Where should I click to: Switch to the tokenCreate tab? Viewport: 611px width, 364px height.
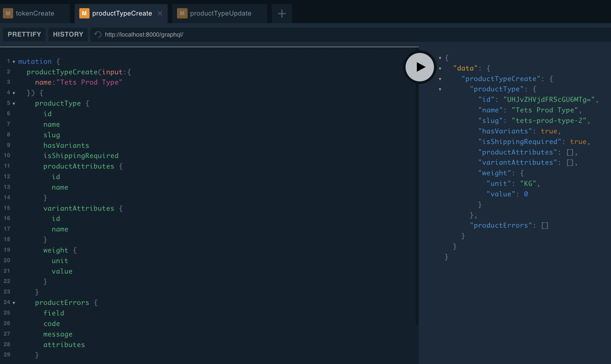coord(35,13)
